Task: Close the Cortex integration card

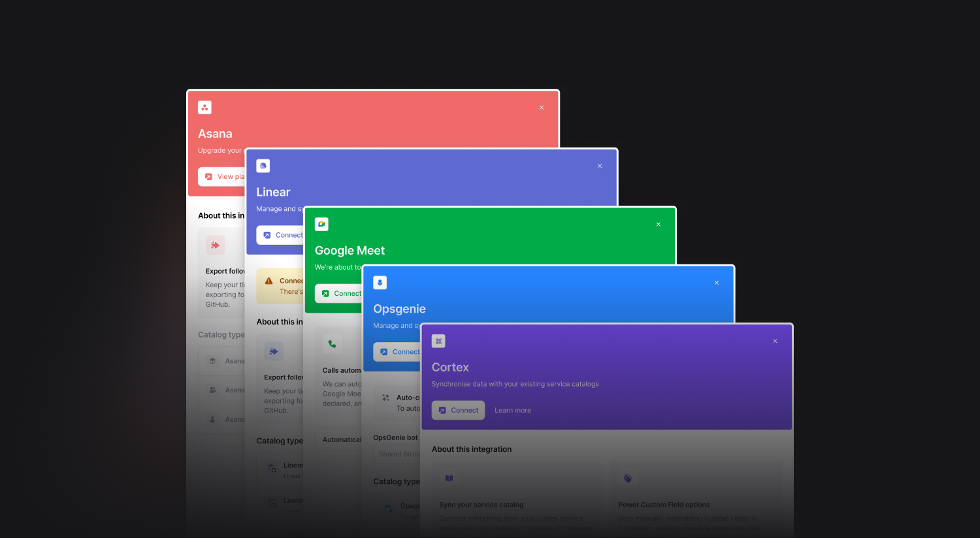Action: tap(776, 341)
